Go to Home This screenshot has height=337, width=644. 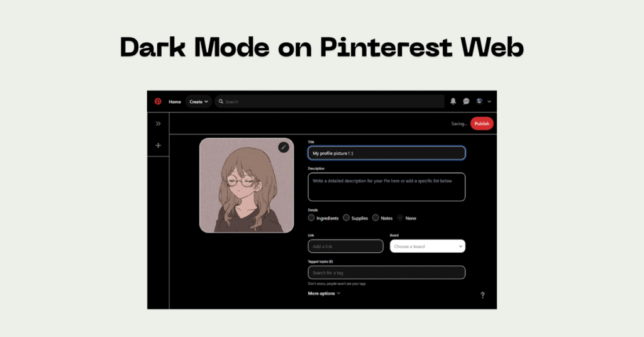click(175, 102)
